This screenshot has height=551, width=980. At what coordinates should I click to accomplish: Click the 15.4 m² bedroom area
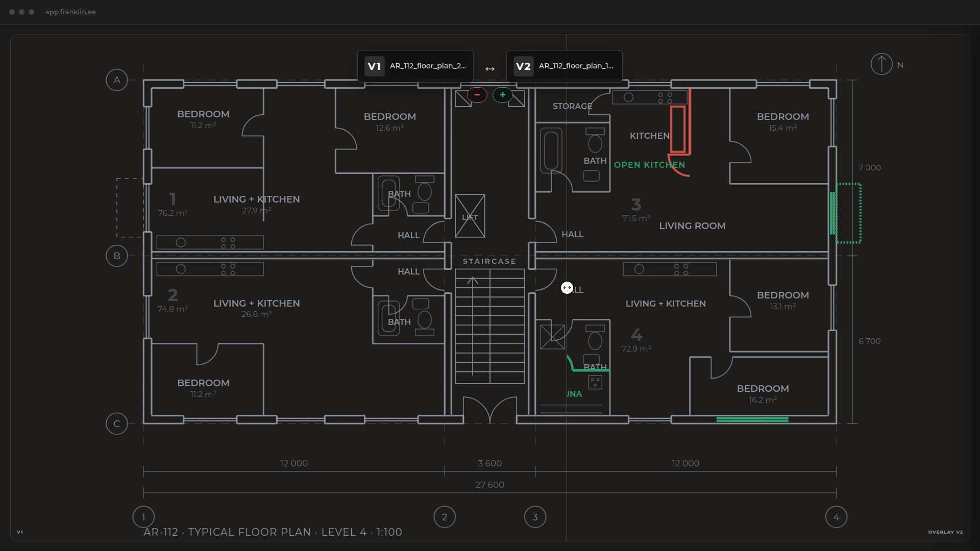(x=783, y=128)
